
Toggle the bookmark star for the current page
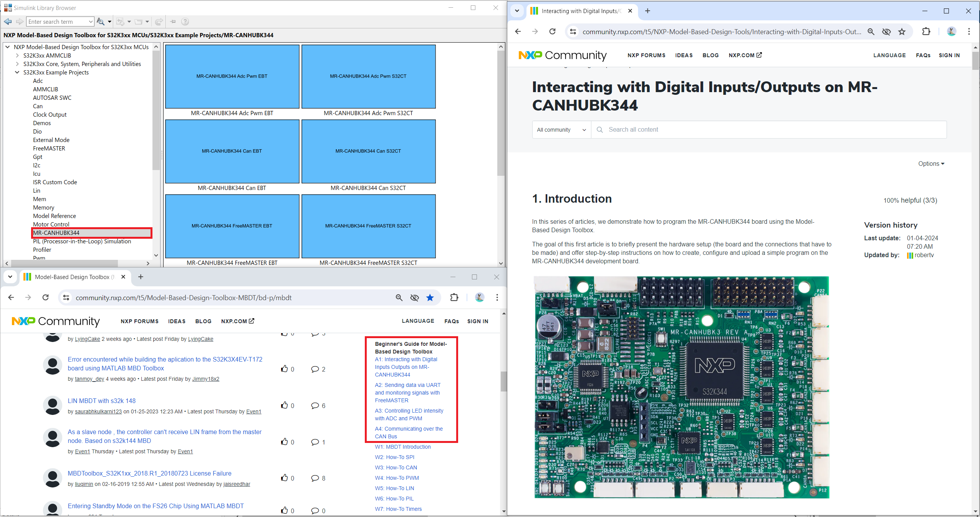click(x=902, y=31)
